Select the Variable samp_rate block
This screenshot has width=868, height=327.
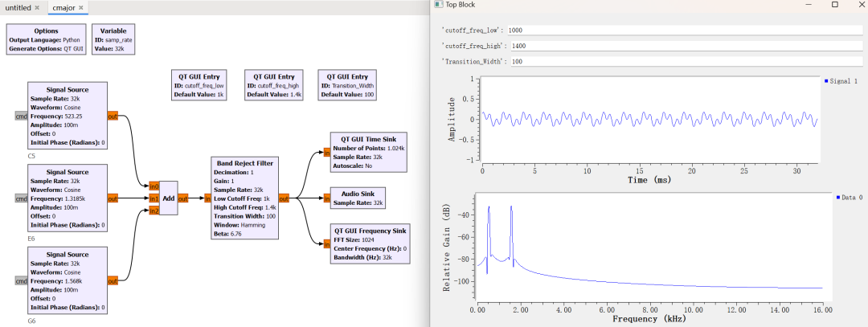113,39
